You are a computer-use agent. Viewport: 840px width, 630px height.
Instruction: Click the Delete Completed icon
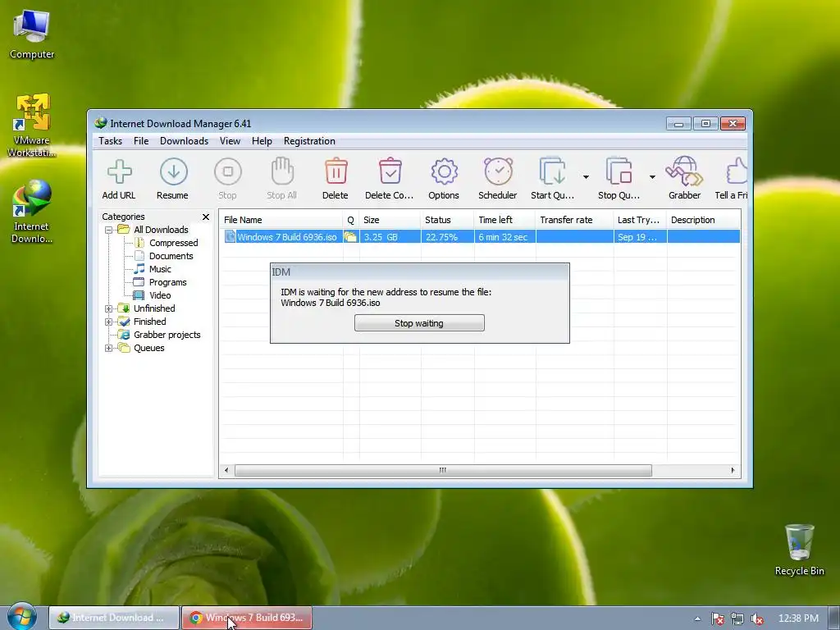(390, 171)
